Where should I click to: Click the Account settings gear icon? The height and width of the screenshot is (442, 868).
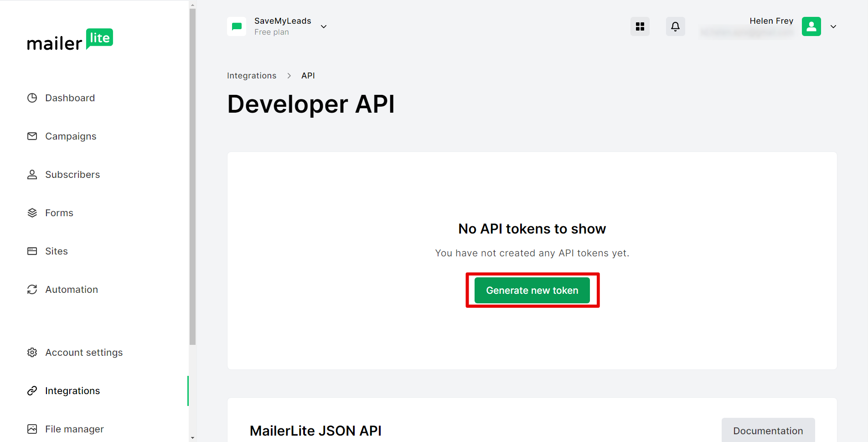tap(32, 353)
